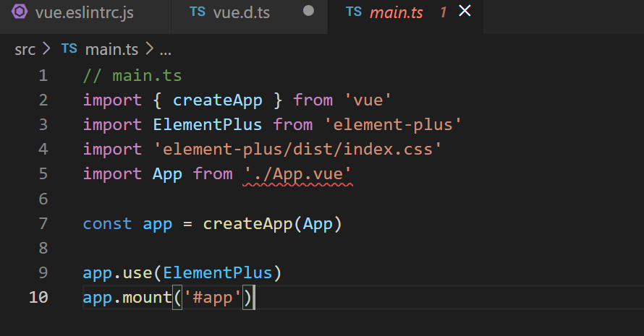Click the ESLint icon on vue.eslintrc.js tab

(20, 12)
